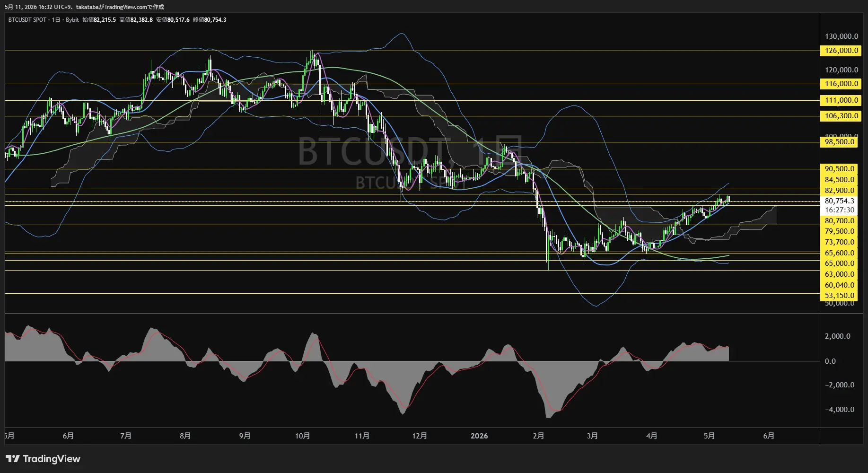Click the header creation date and author text
Screen dimensions: 868x473
(x=84, y=7)
